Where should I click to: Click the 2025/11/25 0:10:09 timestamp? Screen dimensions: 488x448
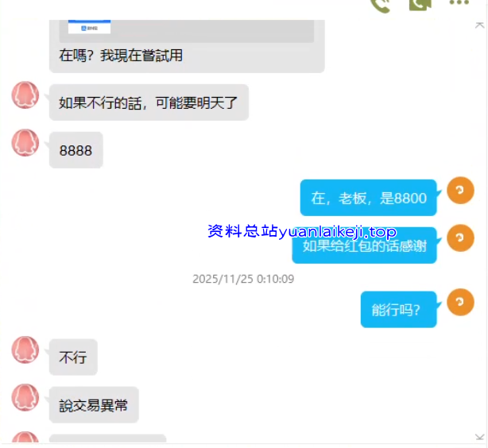click(243, 279)
